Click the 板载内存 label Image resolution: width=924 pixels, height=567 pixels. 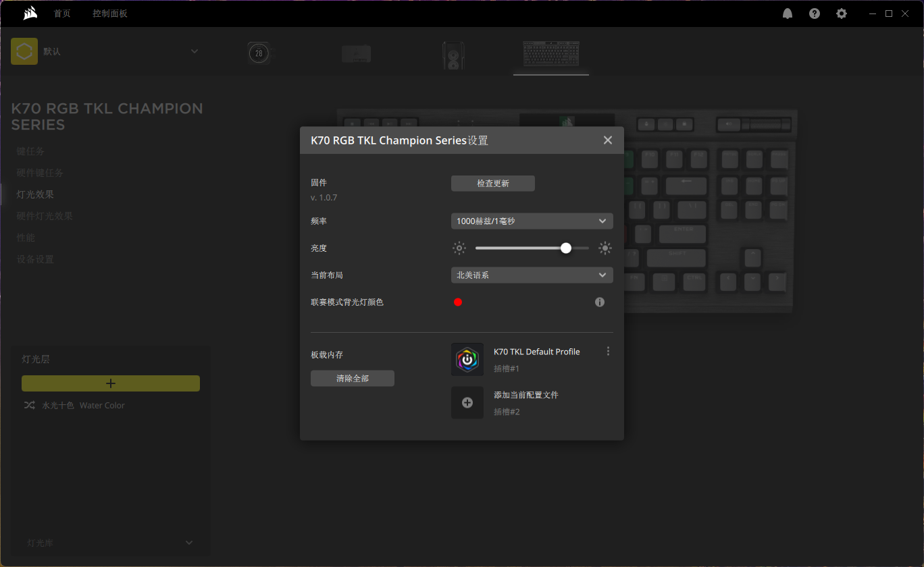(x=327, y=355)
